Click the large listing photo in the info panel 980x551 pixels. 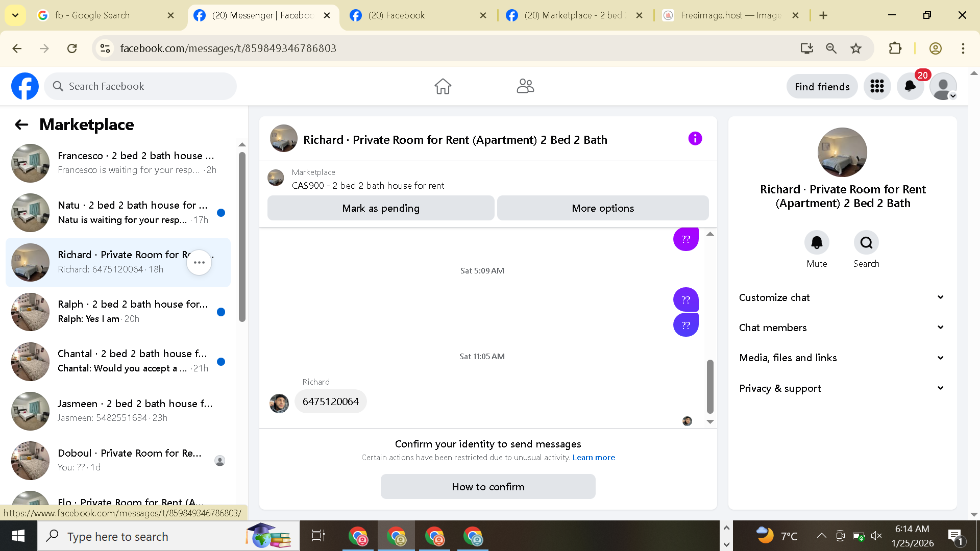(842, 152)
